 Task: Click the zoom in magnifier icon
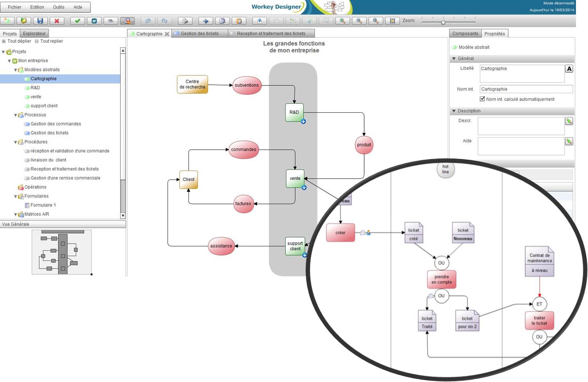342,21
